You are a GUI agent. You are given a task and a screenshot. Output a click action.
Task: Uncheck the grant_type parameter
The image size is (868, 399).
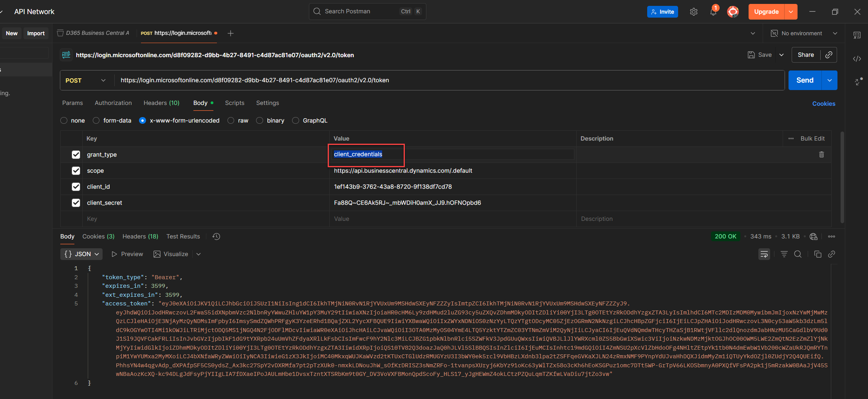point(76,155)
